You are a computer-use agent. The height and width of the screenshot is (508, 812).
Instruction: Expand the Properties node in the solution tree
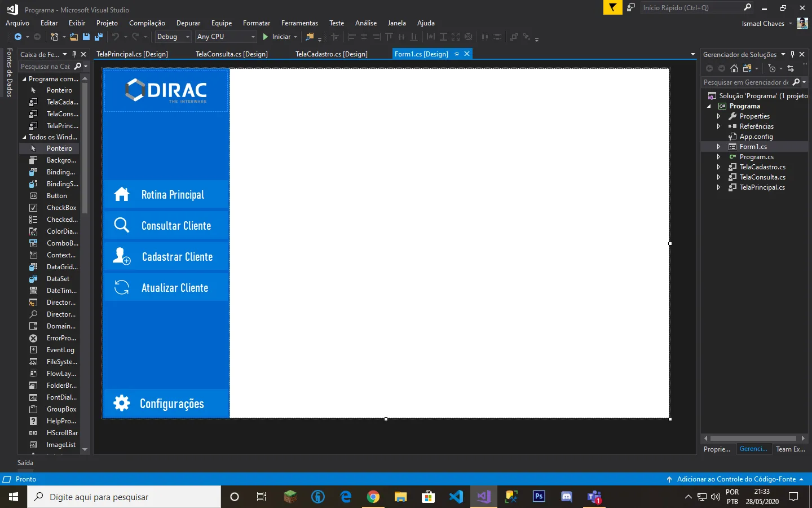click(x=718, y=116)
